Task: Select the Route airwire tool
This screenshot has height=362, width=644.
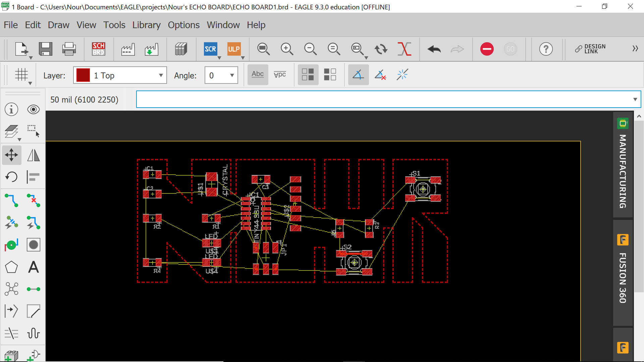Action: (11, 200)
